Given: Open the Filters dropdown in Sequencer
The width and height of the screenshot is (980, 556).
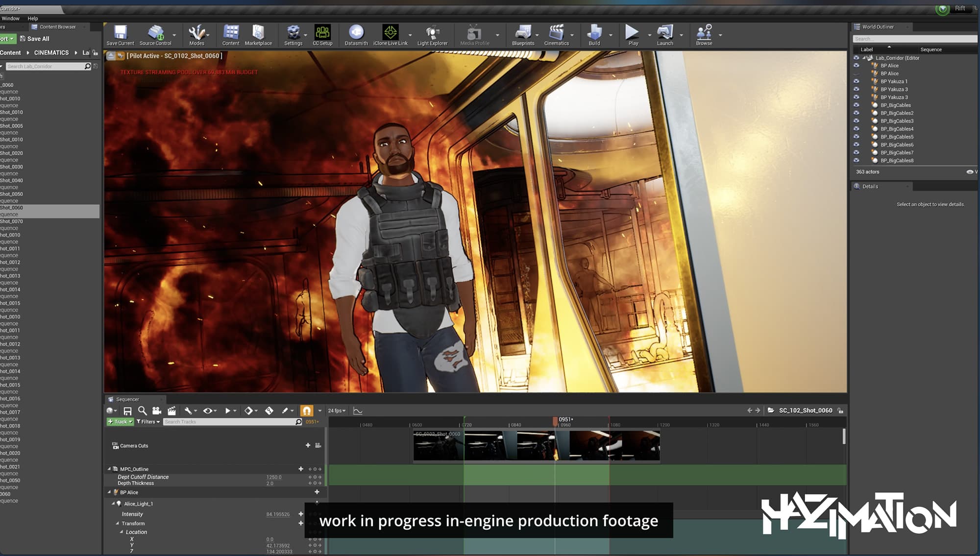Looking at the screenshot, I should [x=148, y=422].
